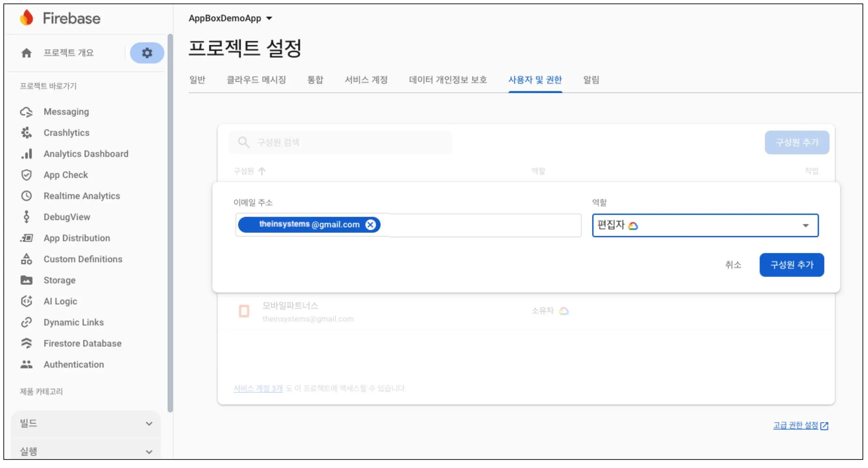This screenshot has width=868, height=468.
Task: Click the Google Cloud icon beside 소유자
Action: click(564, 311)
